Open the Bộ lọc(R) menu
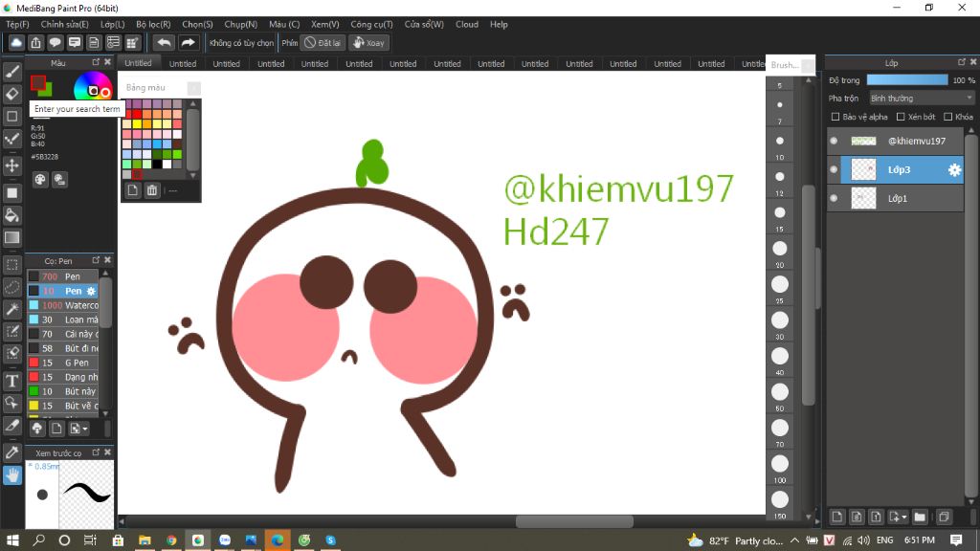Screen dimensions: 980x551 [153, 24]
